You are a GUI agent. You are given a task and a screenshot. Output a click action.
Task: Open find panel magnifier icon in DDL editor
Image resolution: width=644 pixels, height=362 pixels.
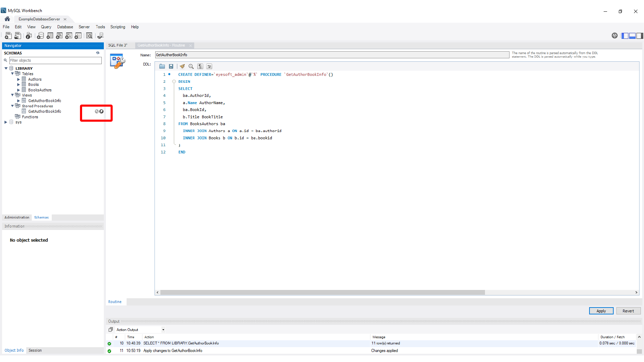click(x=191, y=66)
